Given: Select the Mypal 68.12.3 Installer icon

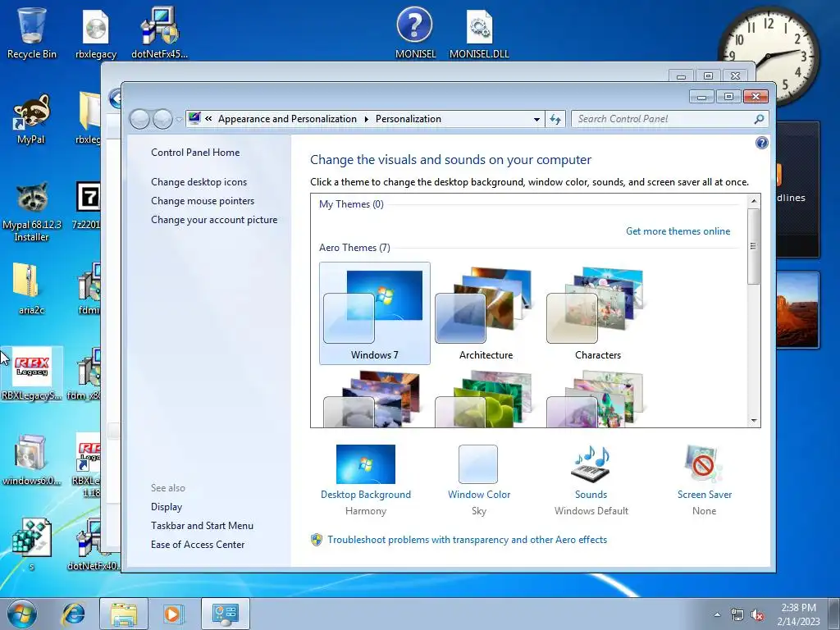Looking at the screenshot, I should click(32, 211).
